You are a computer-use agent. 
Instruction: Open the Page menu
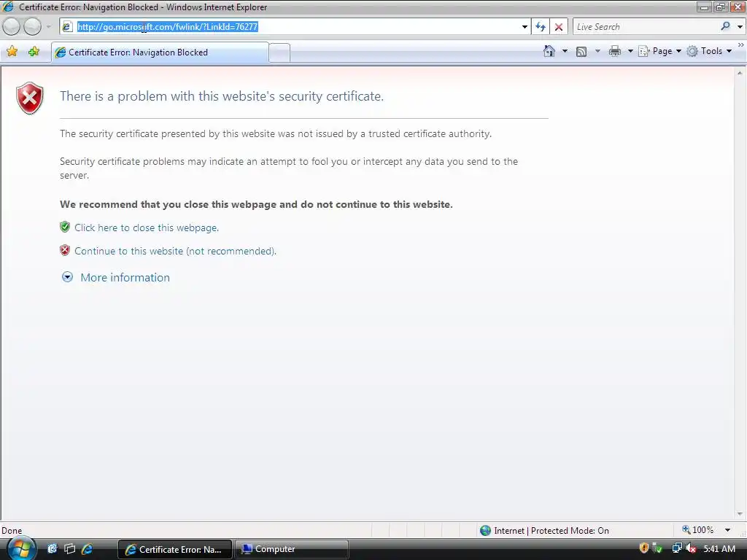pyautogui.click(x=659, y=51)
